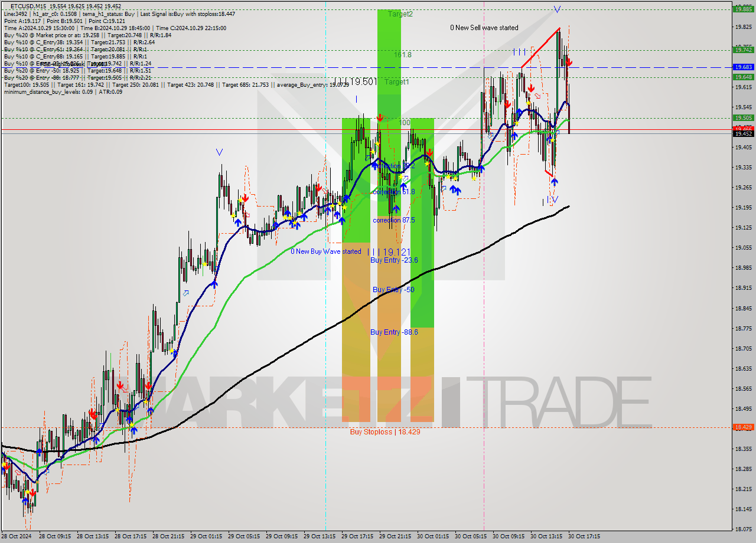Click the '28 Oct 2024' date label
Screen dimensions: 756x543
tap(16, 537)
